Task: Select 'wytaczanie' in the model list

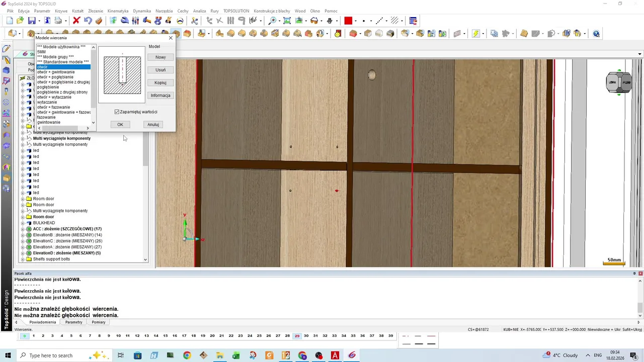Action: tap(47, 102)
